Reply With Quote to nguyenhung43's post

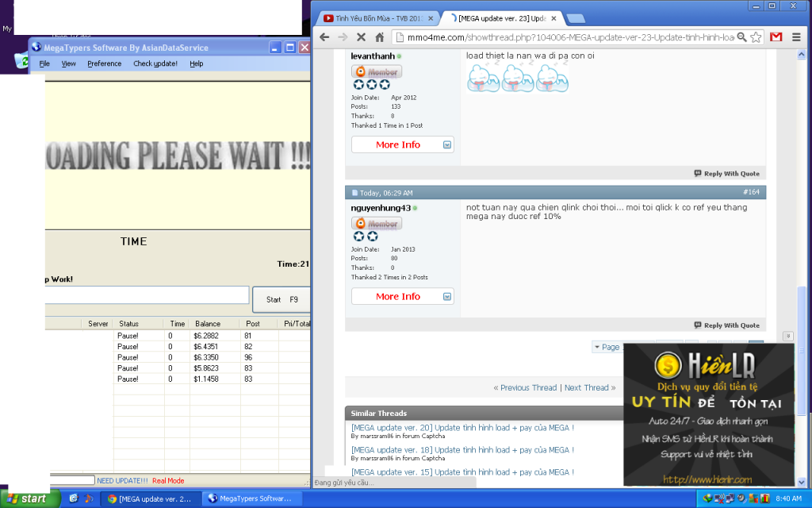click(727, 325)
